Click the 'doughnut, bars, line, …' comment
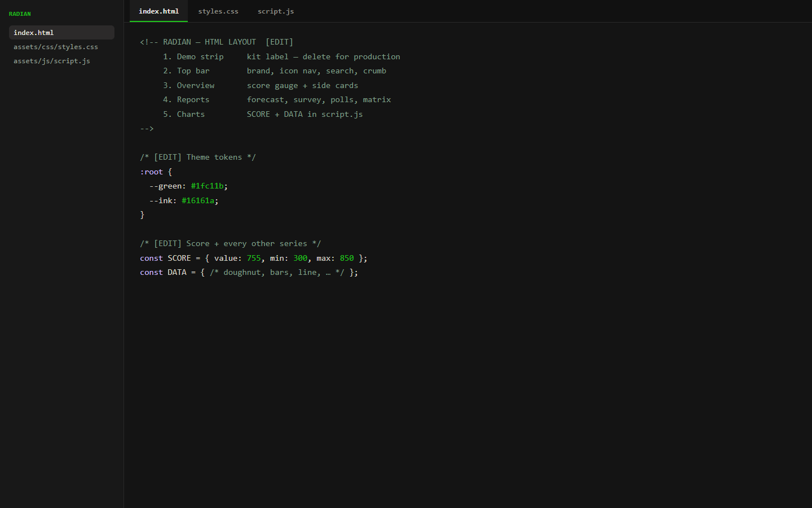 [277, 272]
